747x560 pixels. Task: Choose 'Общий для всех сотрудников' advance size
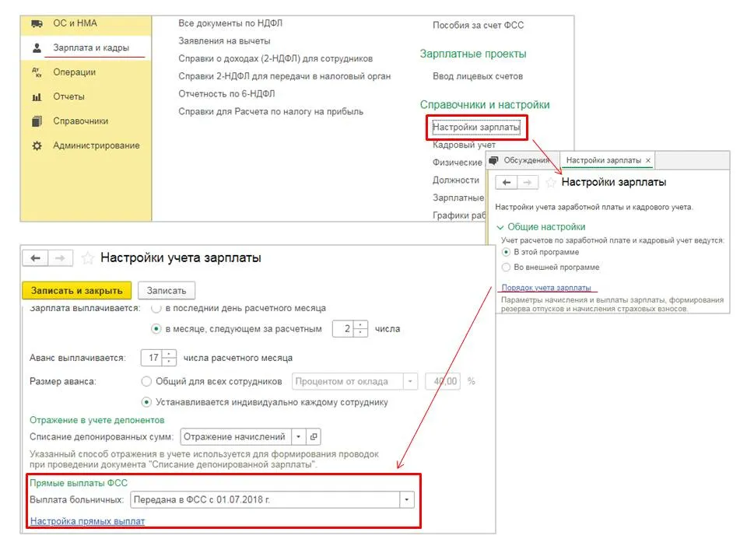point(147,381)
